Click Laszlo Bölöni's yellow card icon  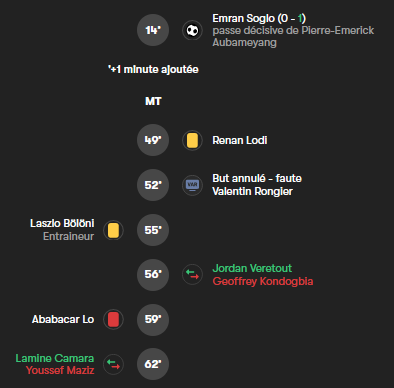113,230
